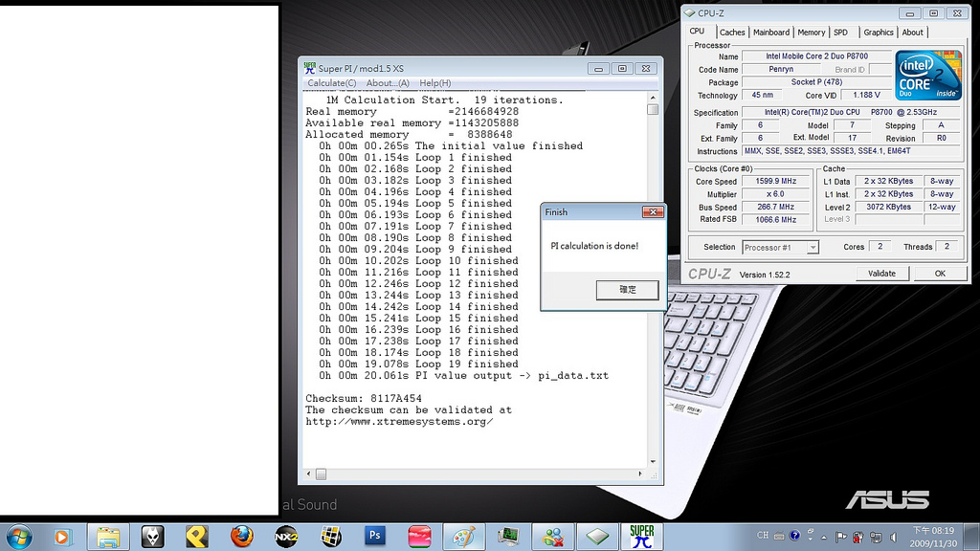
Task: Open the yellow K application taskbar icon
Action: 197,537
